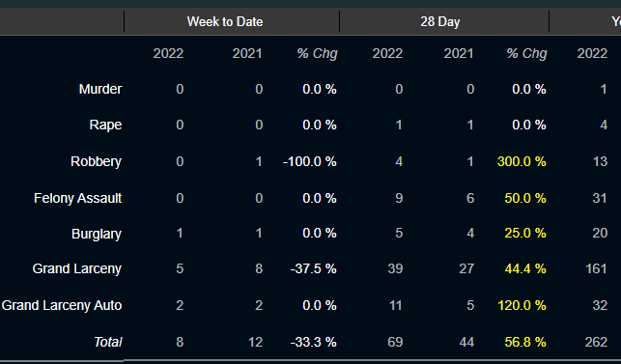Click the -100.0 % Robbery week change
This screenshot has width=621, height=364.
(310, 161)
